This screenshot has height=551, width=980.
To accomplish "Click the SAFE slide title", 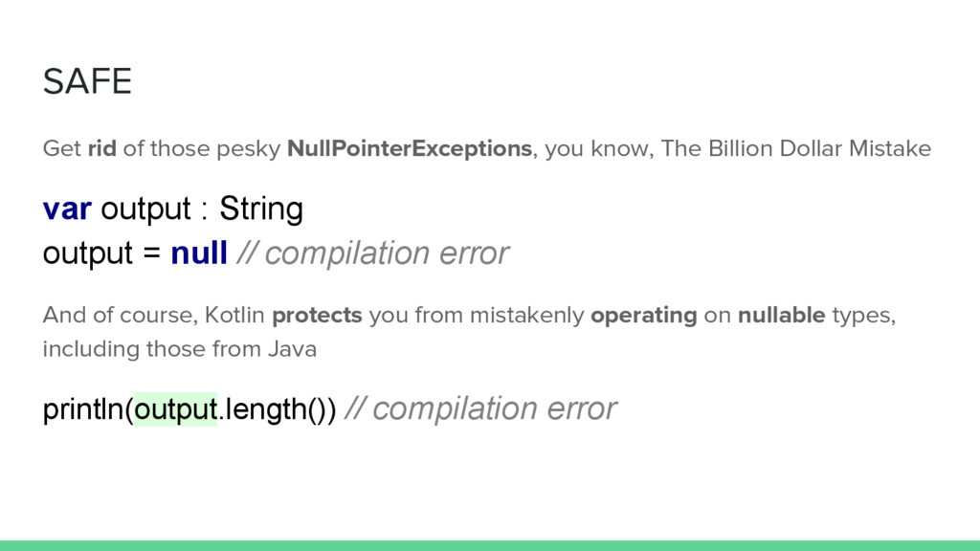I will click(x=87, y=81).
